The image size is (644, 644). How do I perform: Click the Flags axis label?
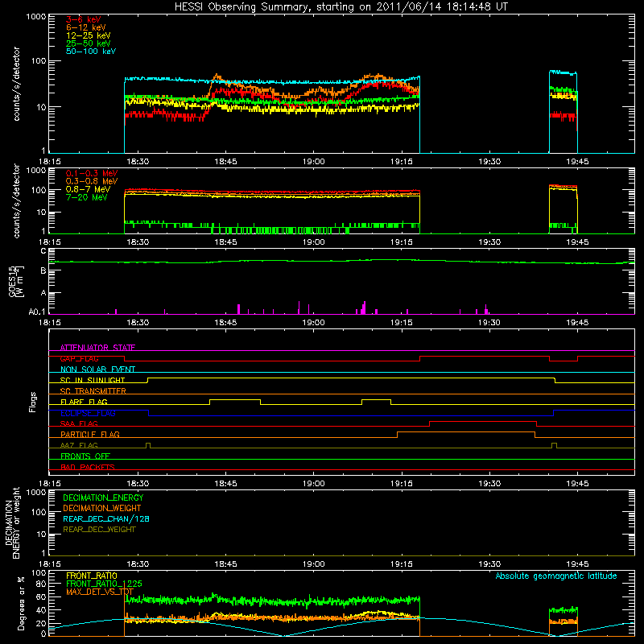(x=33, y=402)
